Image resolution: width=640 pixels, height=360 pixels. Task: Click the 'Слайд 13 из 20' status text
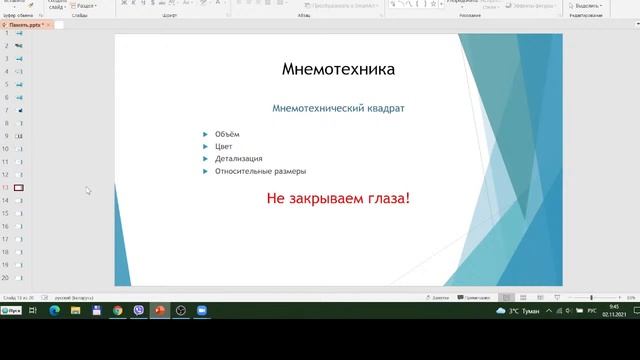coord(18,298)
